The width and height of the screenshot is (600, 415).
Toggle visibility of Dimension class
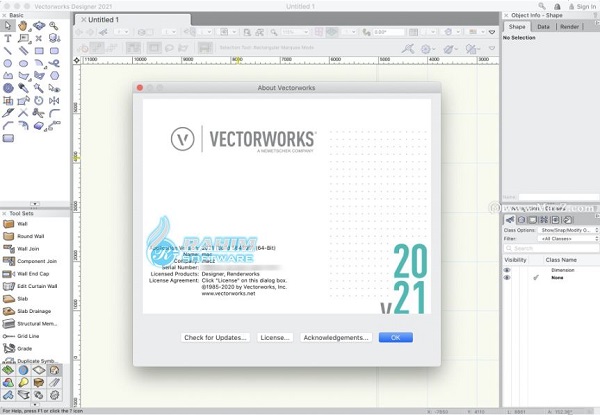507,270
